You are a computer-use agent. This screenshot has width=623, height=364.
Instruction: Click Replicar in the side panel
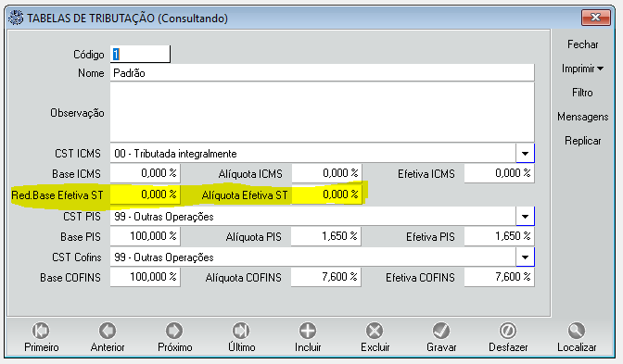pyautogui.click(x=582, y=141)
